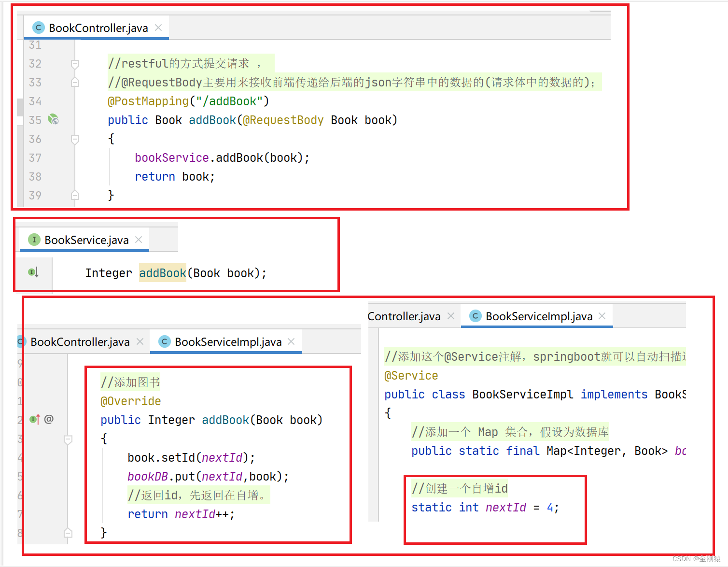
Task: Close the top BookController.java tab
Action: [x=158, y=28]
